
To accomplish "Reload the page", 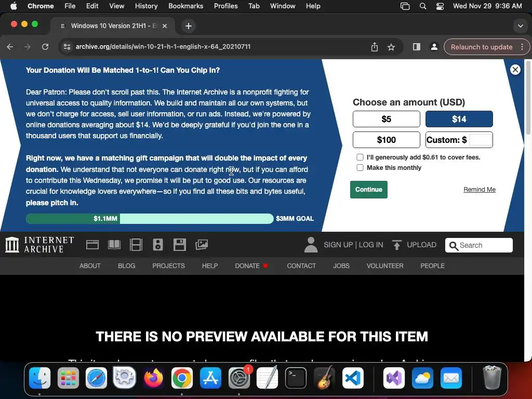I will click(45, 47).
